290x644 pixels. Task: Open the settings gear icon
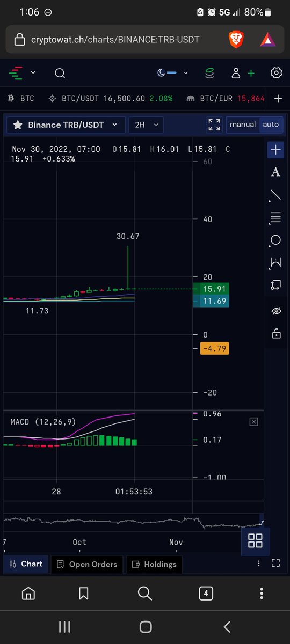pos(277,73)
